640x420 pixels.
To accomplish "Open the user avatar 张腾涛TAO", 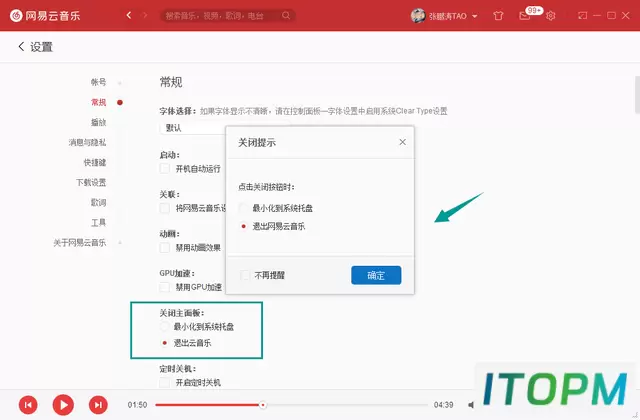I will point(418,16).
